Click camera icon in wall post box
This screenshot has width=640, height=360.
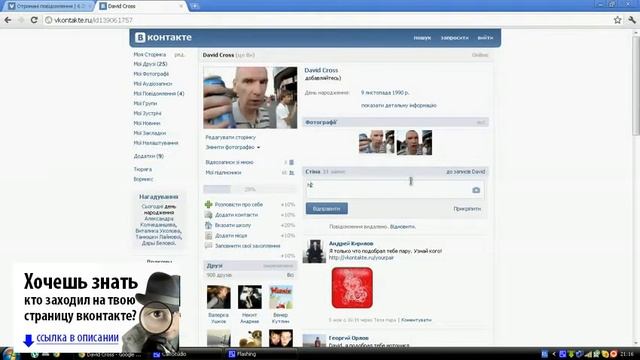(x=476, y=190)
